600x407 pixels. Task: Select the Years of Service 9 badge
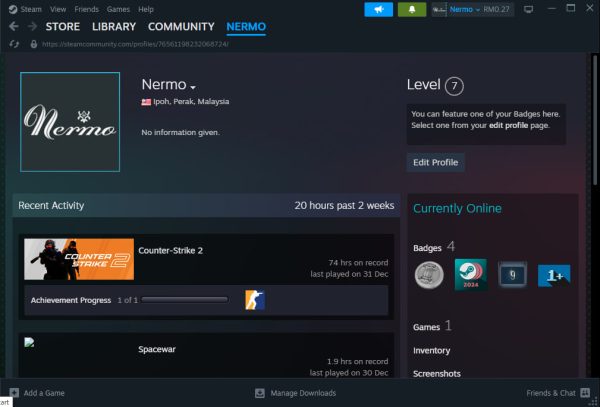pyautogui.click(x=512, y=274)
